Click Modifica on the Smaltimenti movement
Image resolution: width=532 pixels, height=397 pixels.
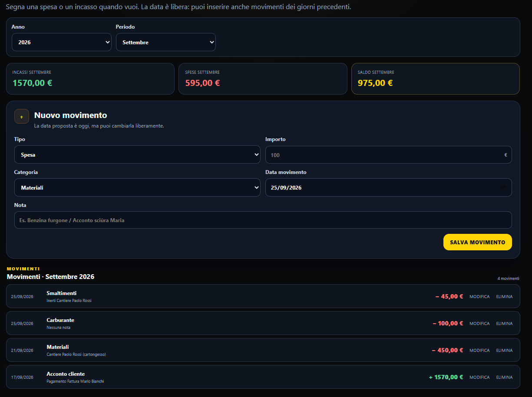(x=479, y=297)
